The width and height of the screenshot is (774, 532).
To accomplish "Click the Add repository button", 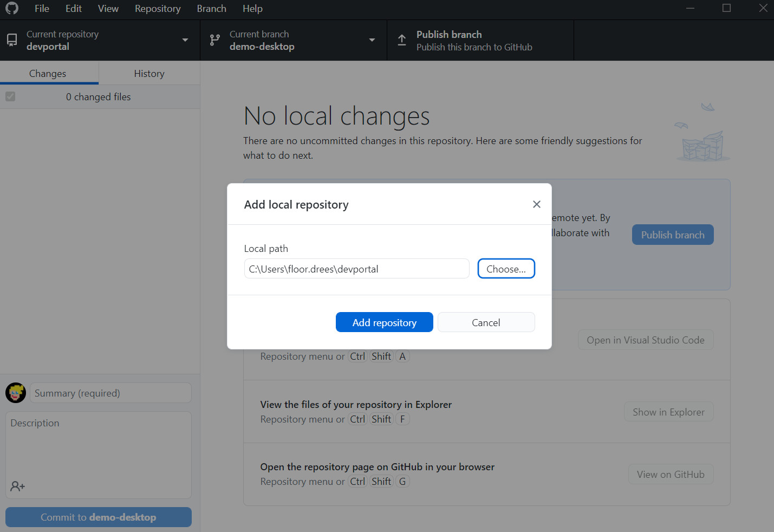I will click(384, 322).
